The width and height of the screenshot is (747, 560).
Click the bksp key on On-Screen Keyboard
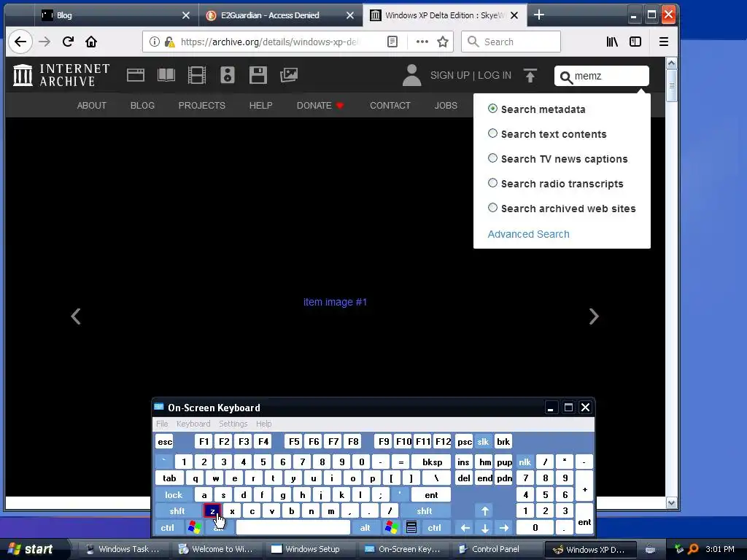432,462
